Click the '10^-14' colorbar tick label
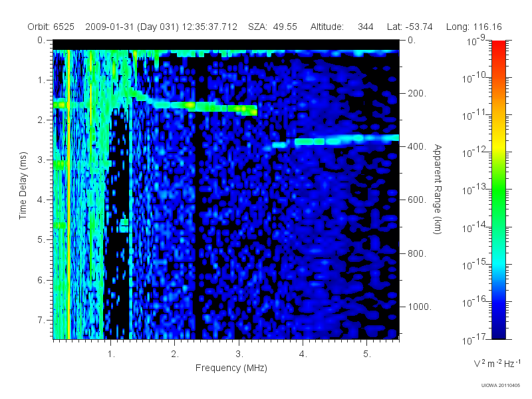The image size is (532, 399). point(475,227)
